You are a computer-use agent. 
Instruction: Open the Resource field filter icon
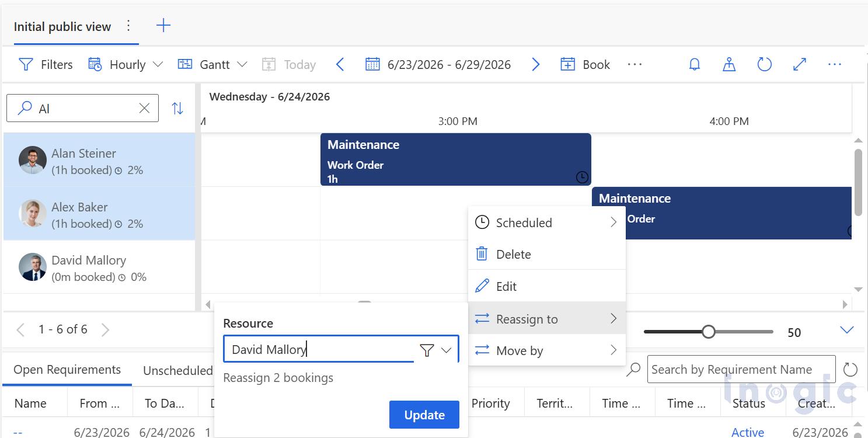click(427, 350)
